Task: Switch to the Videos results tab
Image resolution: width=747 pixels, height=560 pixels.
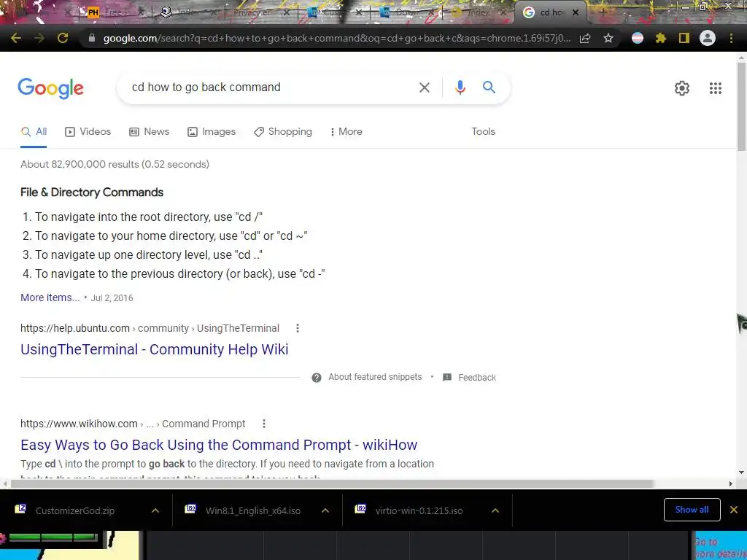Action: coord(88,132)
